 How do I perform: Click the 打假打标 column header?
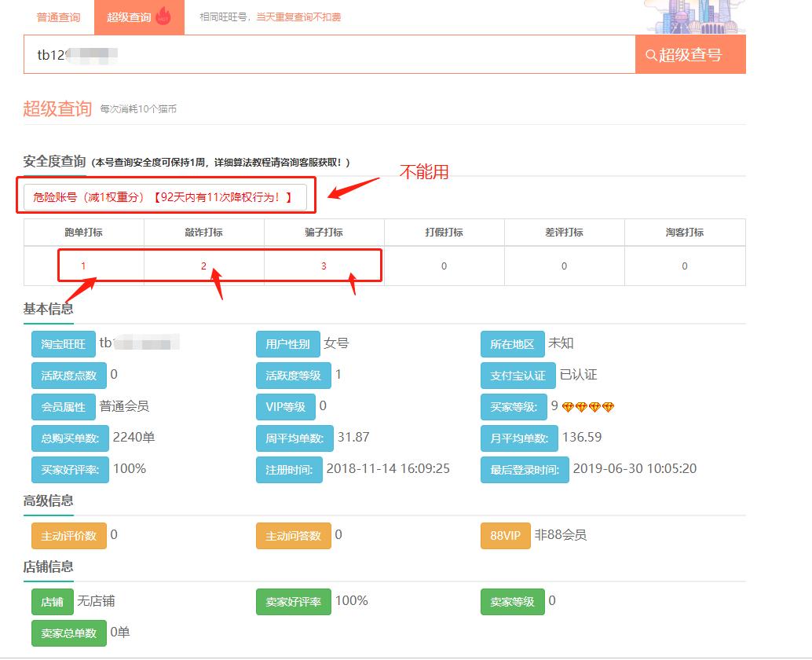coord(444,232)
